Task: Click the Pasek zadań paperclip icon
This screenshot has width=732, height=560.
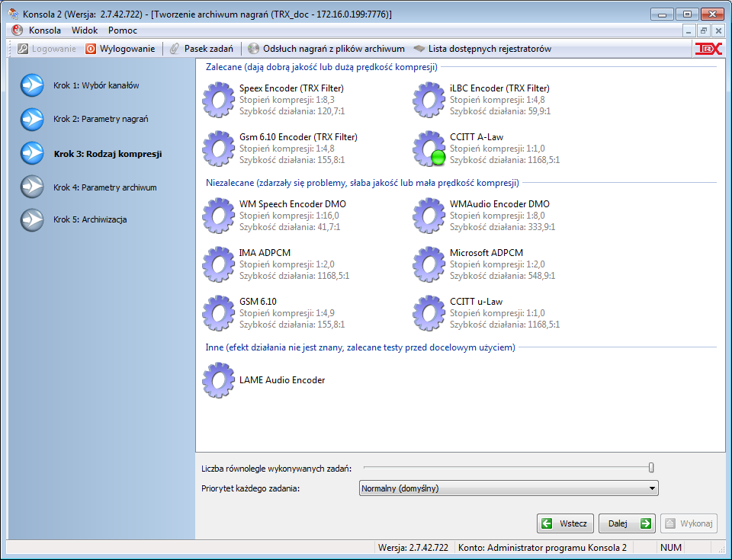Action: pos(175,49)
